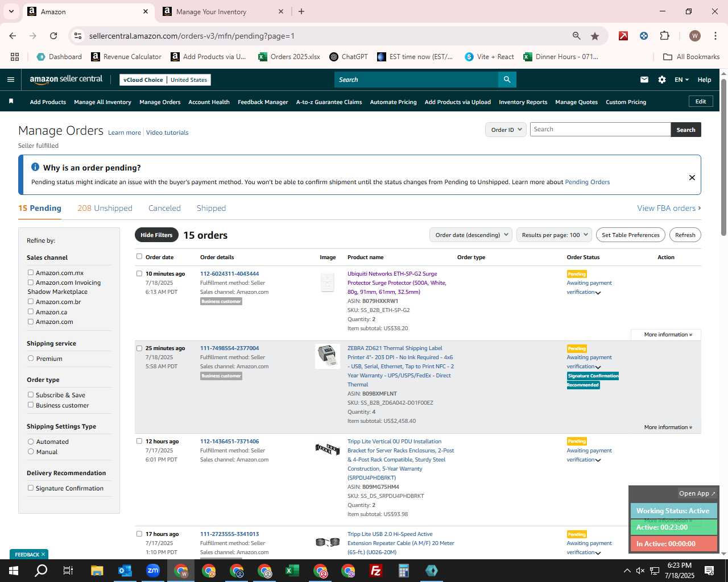Click the Refresh orders button
The width and height of the screenshot is (728, 582).
685,235
